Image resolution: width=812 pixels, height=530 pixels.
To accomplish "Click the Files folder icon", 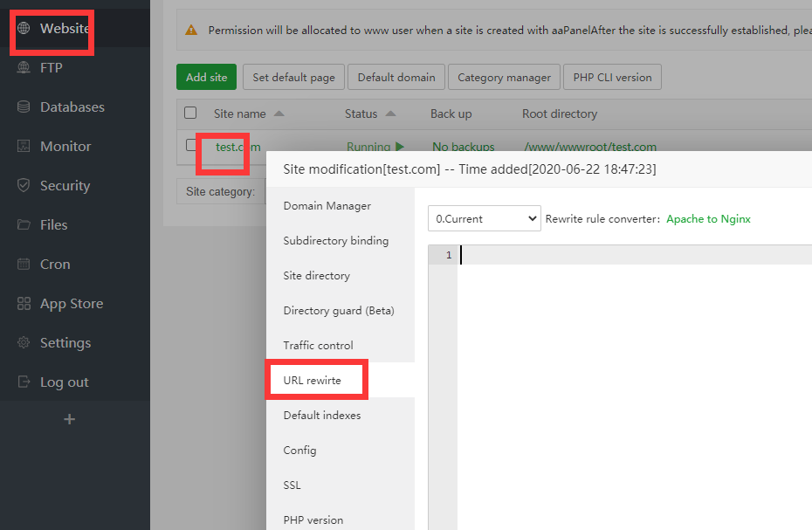I will pos(24,225).
